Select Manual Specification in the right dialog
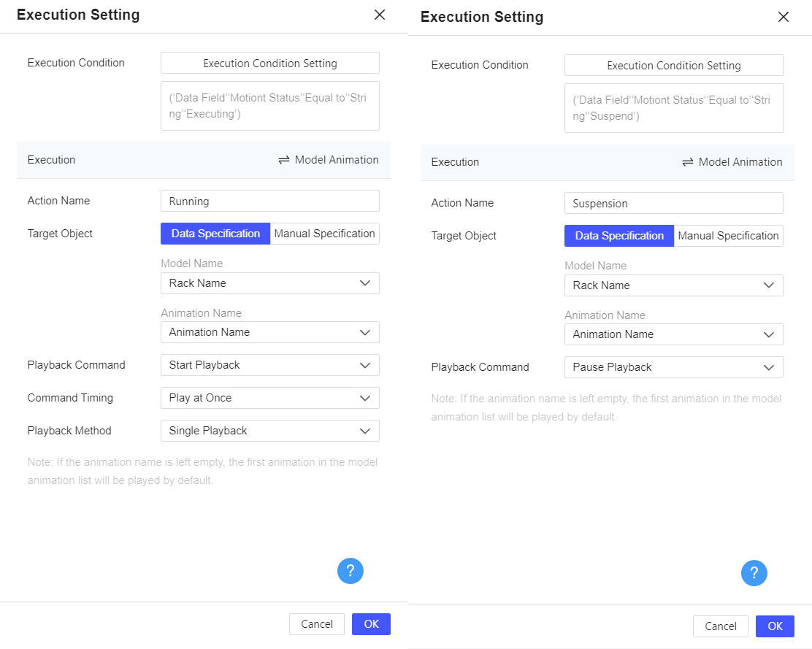Viewport: 812px width, 649px height. (729, 236)
